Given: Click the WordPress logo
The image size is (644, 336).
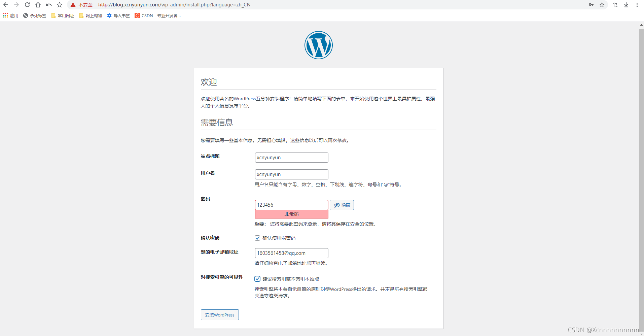Looking at the screenshot, I should click(x=319, y=45).
